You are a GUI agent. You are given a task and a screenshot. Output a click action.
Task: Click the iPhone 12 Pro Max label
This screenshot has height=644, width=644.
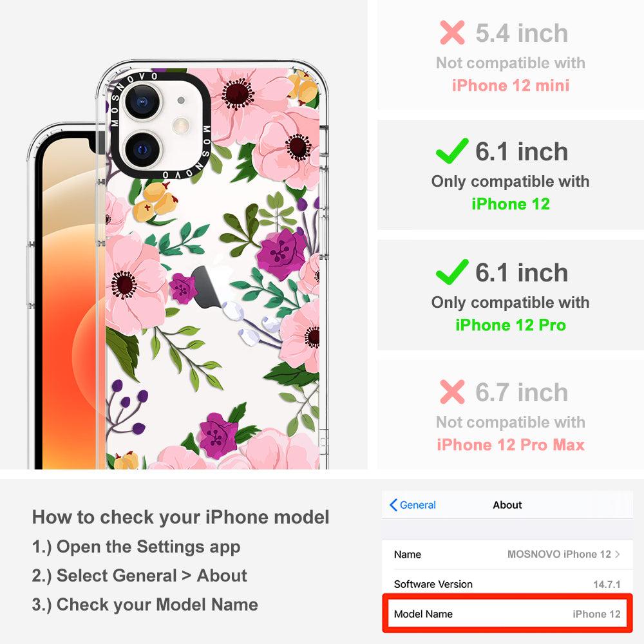coord(511,445)
